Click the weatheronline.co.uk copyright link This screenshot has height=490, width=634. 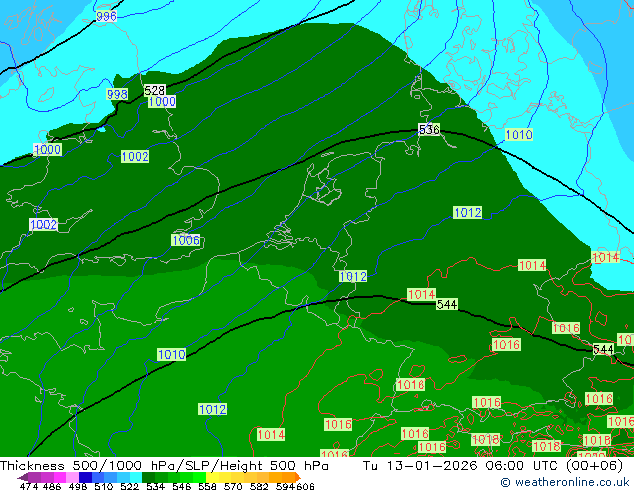coord(565,482)
